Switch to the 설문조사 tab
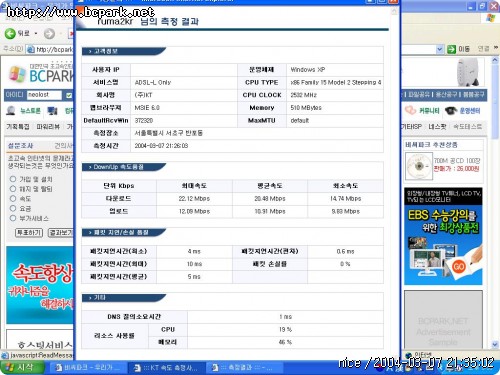The width and height of the screenshot is (500, 375). 20,146
